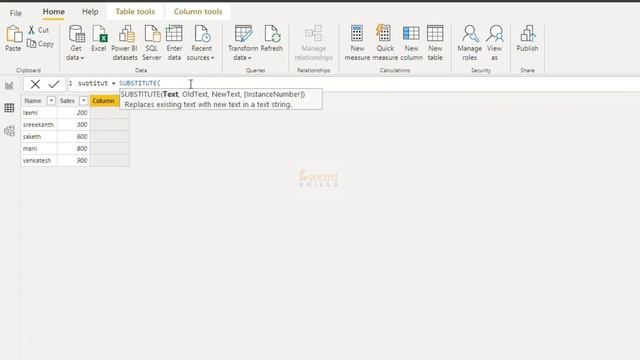Open the Name column filter dropdown
640x360 pixels.
(51, 100)
